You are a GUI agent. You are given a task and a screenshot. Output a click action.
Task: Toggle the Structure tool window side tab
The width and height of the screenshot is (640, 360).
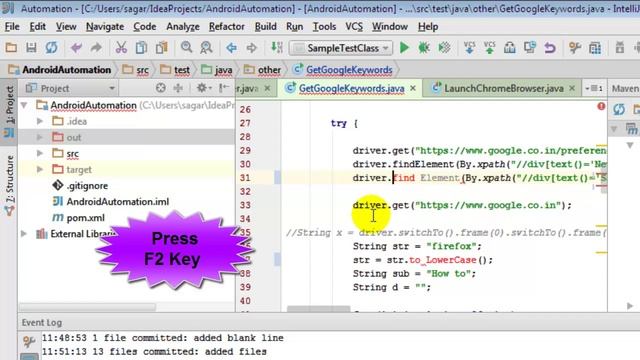click(x=9, y=184)
